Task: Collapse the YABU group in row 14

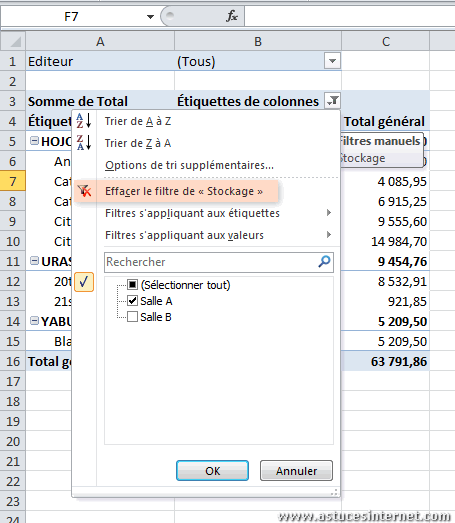Action: [34, 321]
